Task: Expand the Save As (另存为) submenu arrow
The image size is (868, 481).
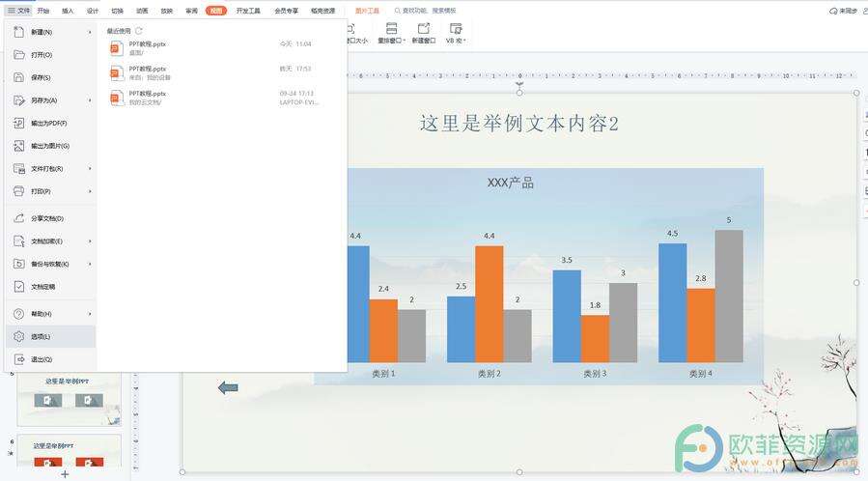Action: tap(90, 100)
